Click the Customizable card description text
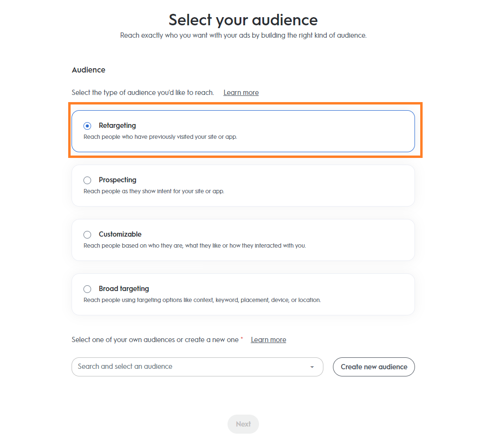Image resolution: width=487 pixels, height=448 pixels. (195, 246)
